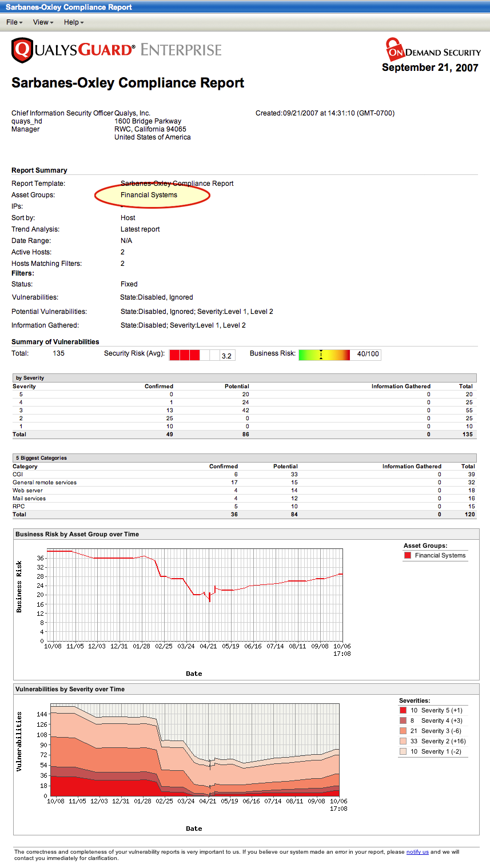Click the 'Latest report' trend analysis value
Screen dimensions: 490x868
pyautogui.click(x=140, y=229)
